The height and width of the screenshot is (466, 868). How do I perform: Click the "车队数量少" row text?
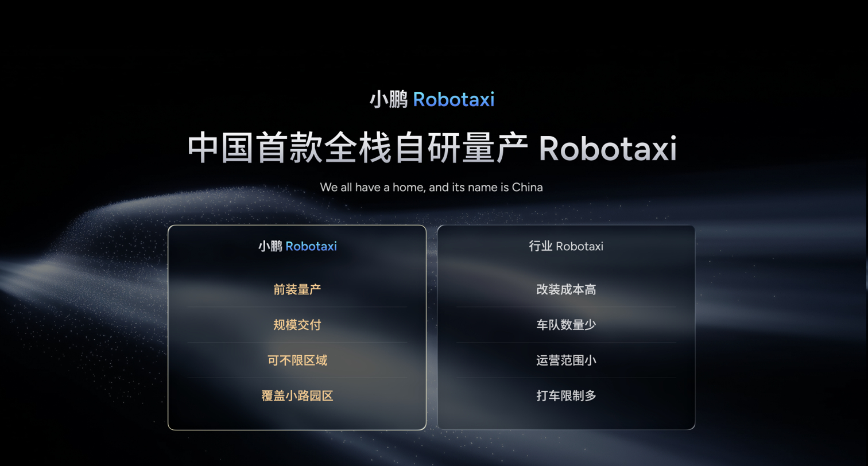point(566,325)
